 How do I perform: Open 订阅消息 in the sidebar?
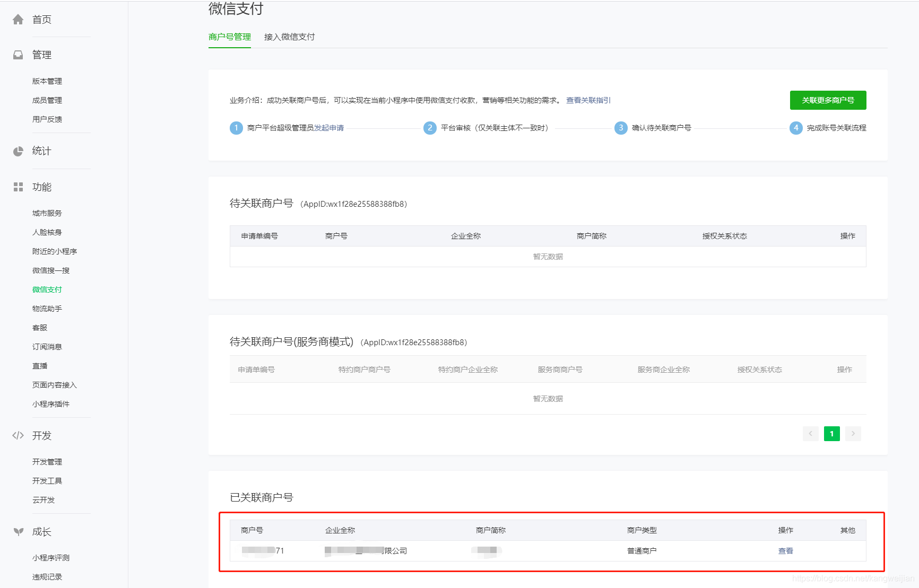47,347
